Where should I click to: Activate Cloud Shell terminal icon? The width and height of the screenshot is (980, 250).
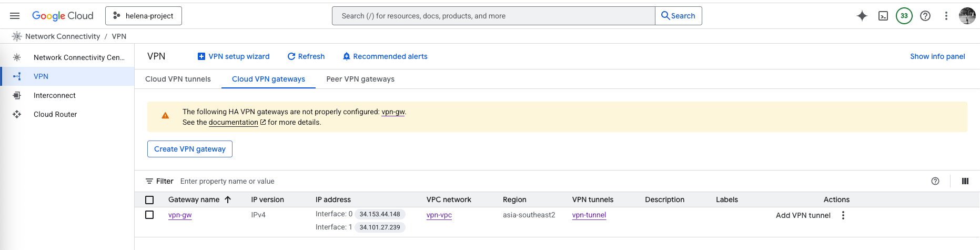pos(883,16)
